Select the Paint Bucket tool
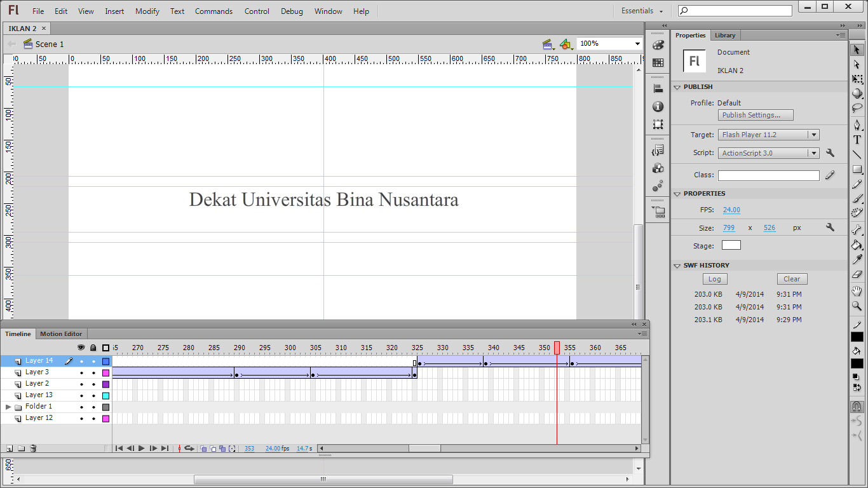Image resolution: width=868 pixels, height=488 pixels. click(x=857, y=245)
